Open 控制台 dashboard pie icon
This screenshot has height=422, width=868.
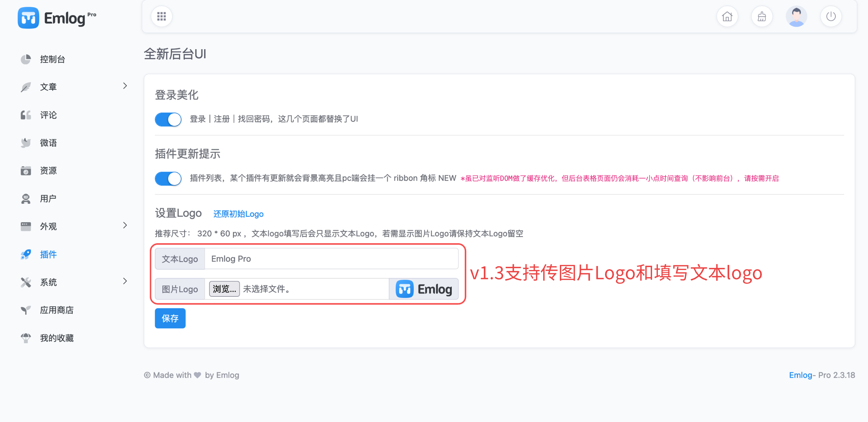tap(26, 59)
